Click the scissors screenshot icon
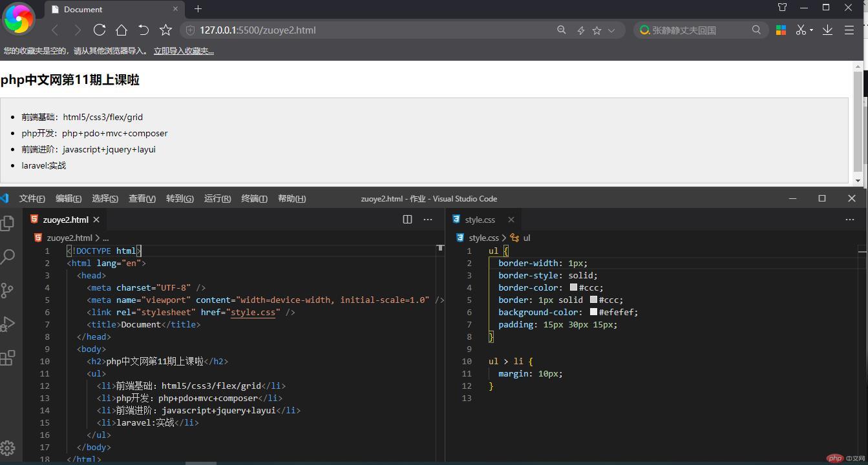868x465 pixels. point(801,30)
